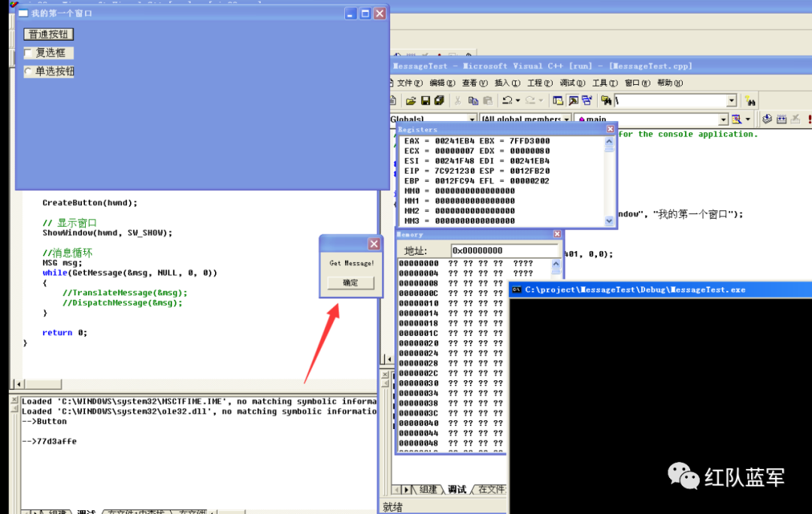
Task: Switch to 组建 tab in right output pane
Action: coord(428,489)
